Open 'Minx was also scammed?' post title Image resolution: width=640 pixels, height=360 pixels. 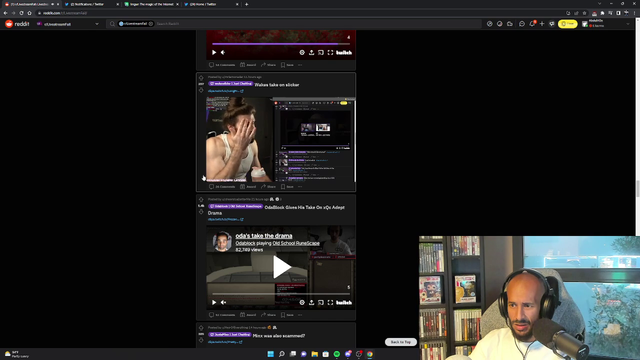pyautogui.click(x=279, y=336)
